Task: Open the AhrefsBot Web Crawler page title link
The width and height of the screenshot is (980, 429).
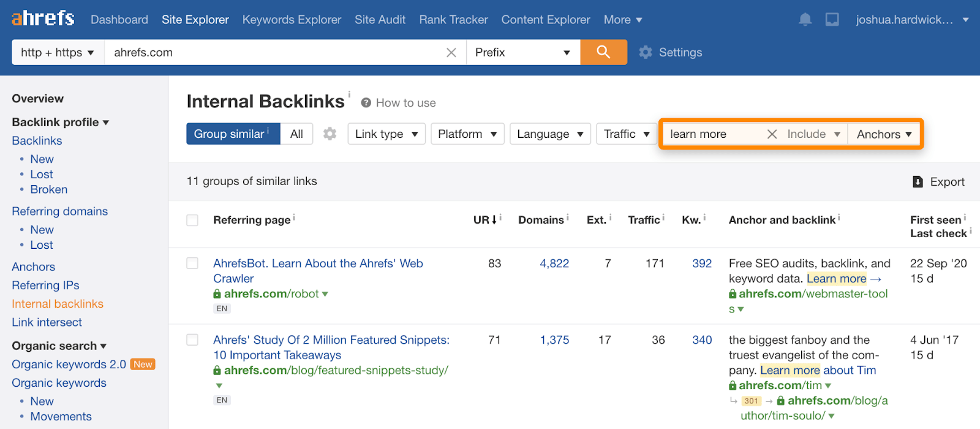Action: (318, 271)
